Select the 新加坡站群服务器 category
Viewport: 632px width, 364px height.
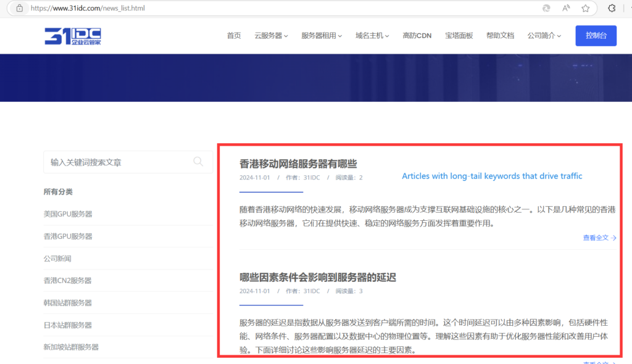coord(71,347)
